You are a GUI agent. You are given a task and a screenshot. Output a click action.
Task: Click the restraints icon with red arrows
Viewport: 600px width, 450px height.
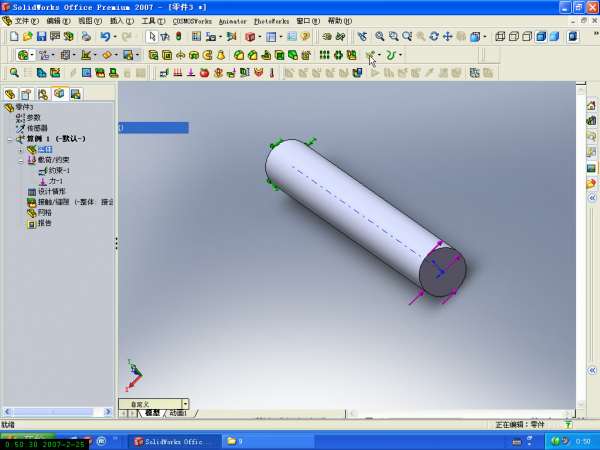click(178, 72)
